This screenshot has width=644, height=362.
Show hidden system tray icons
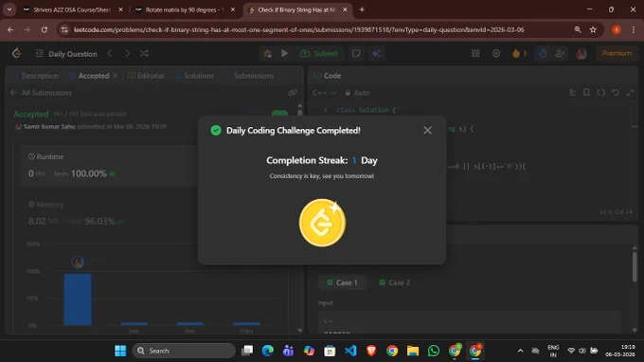(x=520, y=351)
